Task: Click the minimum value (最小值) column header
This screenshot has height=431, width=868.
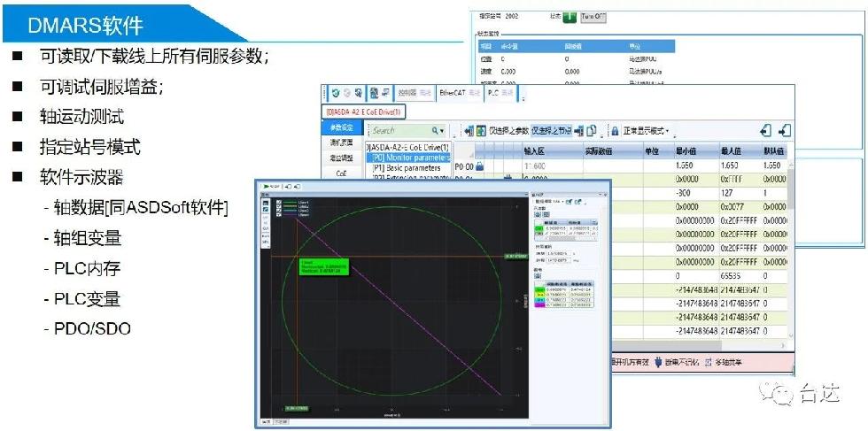Action: (695, 151)
